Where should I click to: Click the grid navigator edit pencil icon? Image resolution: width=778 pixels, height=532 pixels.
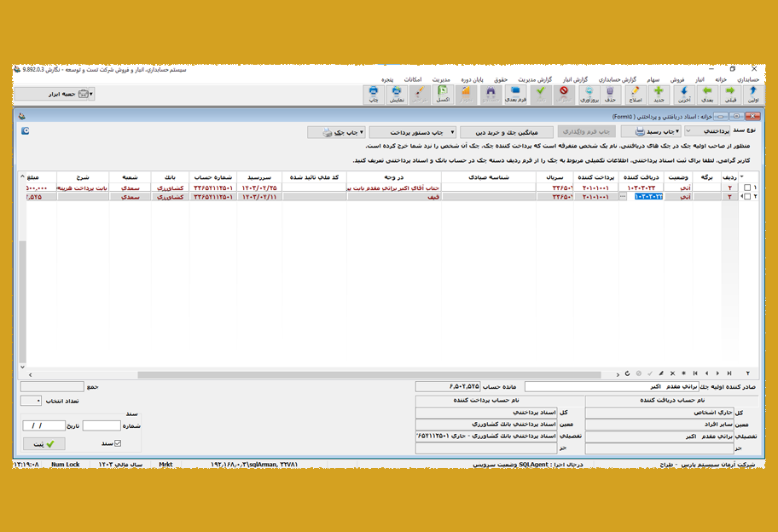[661, 373]
